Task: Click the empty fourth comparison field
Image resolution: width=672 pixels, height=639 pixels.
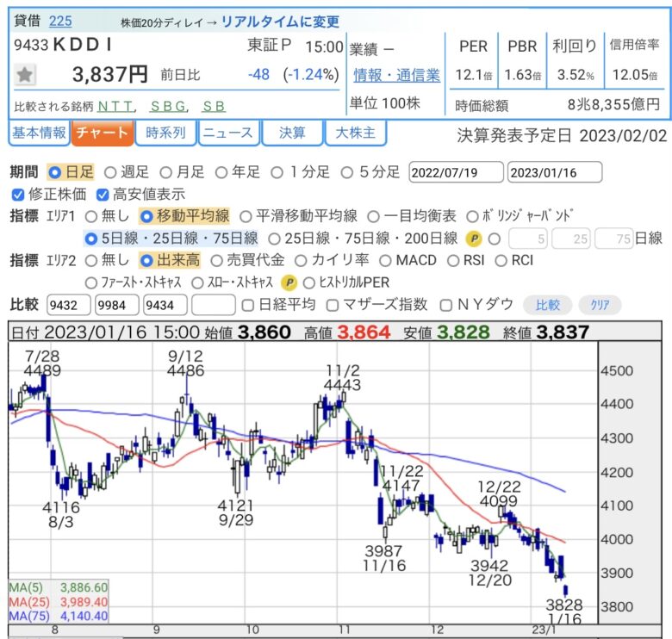Action: coord(214,306)
